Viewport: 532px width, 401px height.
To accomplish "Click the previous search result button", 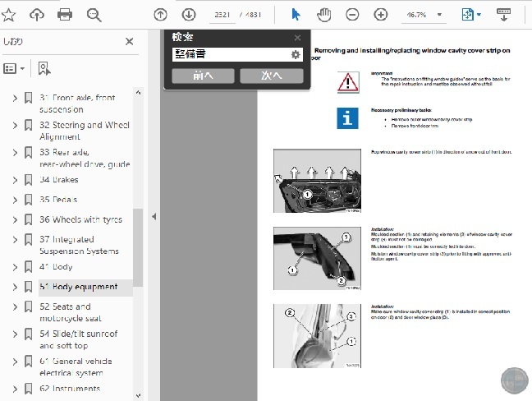I will coord(203,76).
